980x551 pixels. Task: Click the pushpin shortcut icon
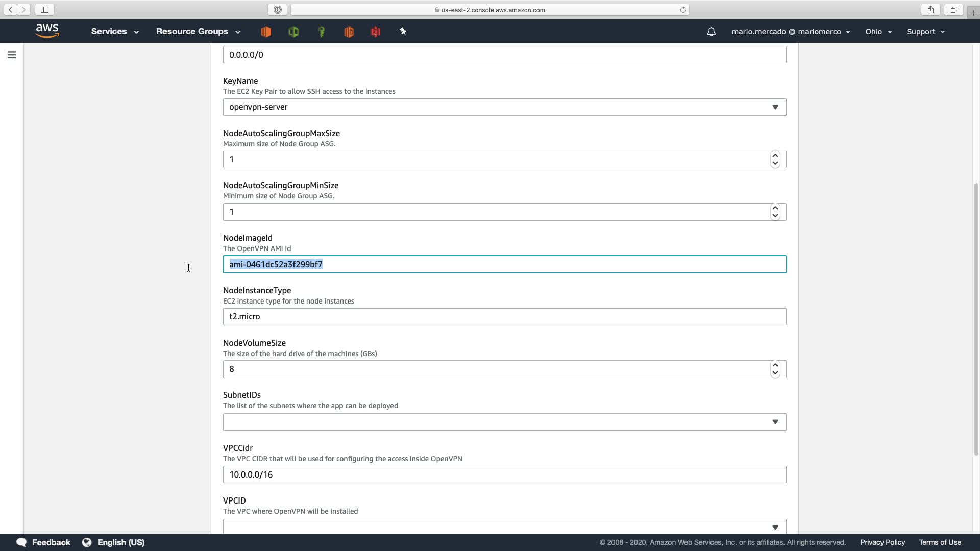(x=403, y=32)
